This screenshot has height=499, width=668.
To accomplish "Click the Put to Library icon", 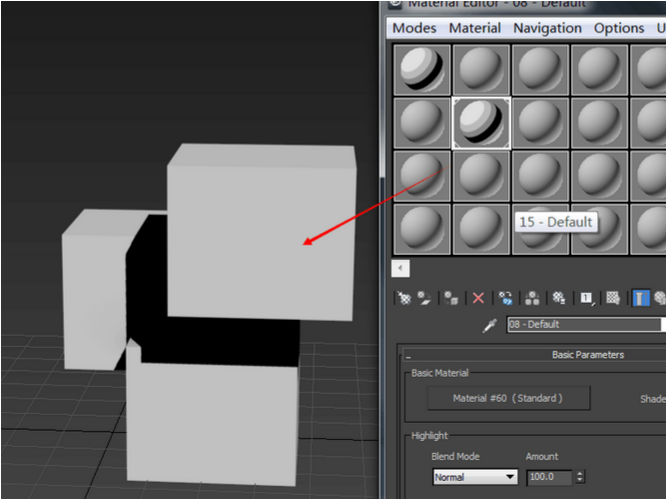I will point(560,298).
